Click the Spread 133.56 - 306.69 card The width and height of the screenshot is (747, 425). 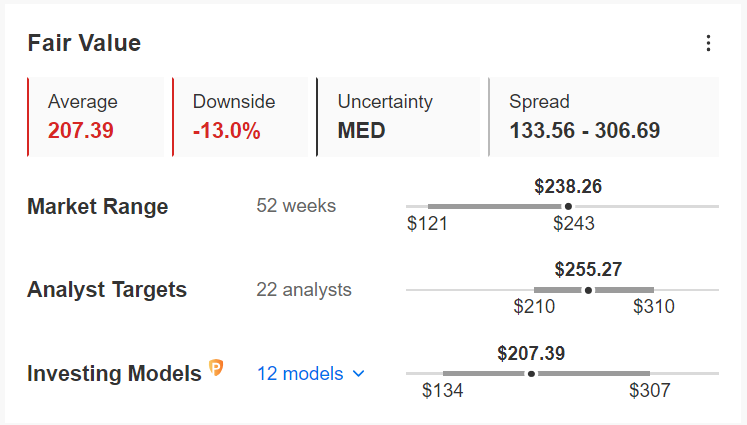click(x=604, y=117)
